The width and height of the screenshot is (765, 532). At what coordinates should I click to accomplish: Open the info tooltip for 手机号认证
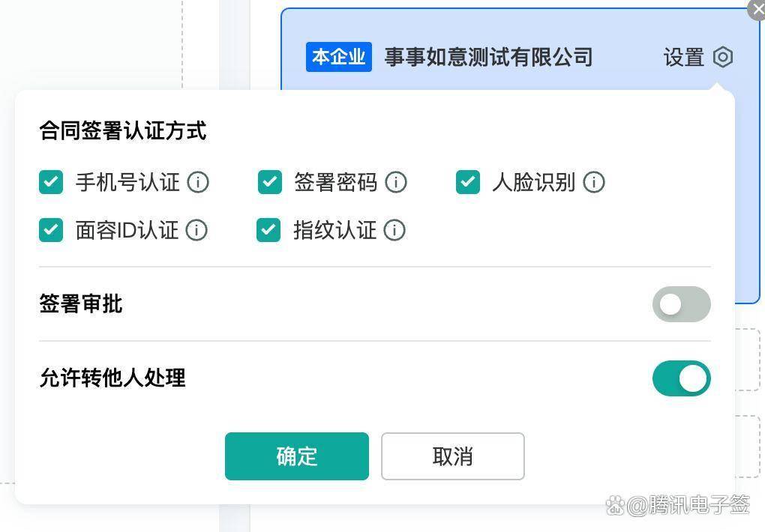click(197, 182)
